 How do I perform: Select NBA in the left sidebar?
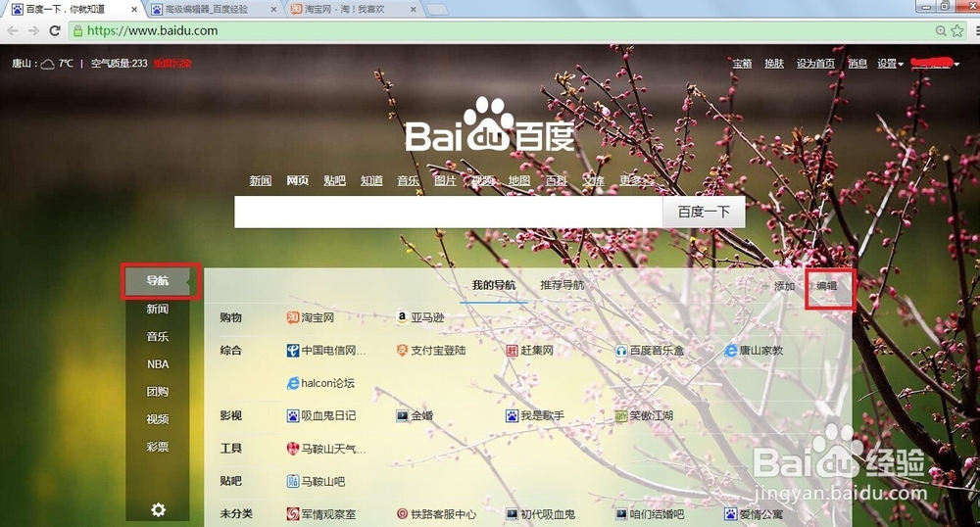158,364
